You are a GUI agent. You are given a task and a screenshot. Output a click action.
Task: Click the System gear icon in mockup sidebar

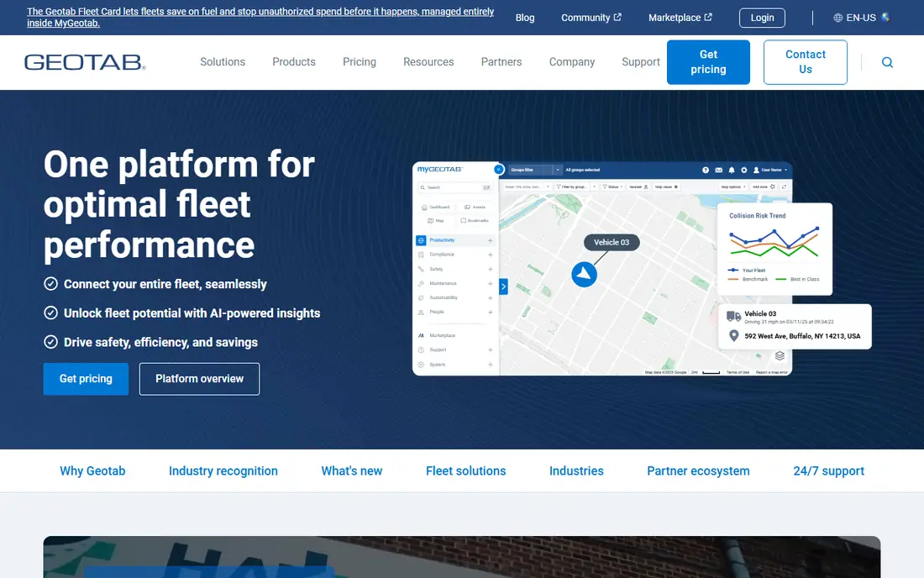(x=421, y=365)
